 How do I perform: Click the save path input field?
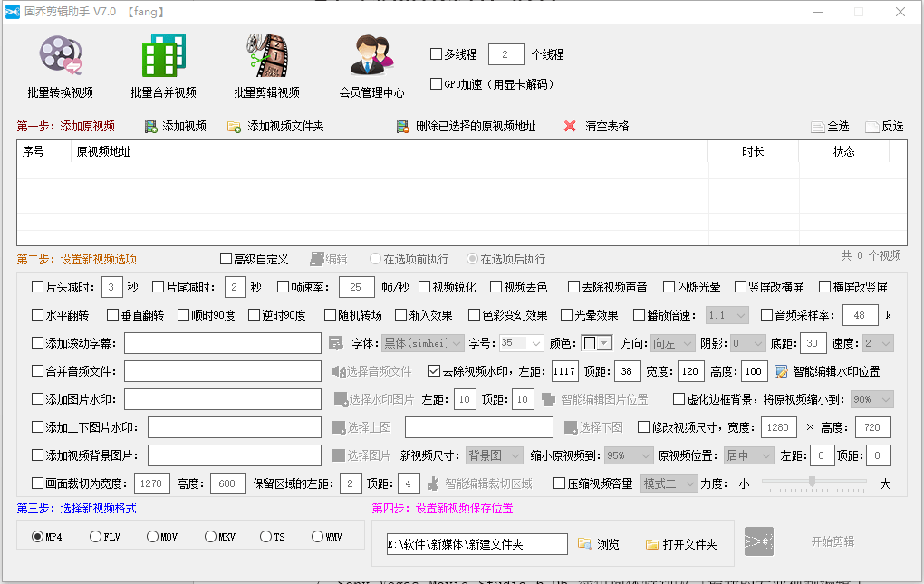(x=476, y=544)
